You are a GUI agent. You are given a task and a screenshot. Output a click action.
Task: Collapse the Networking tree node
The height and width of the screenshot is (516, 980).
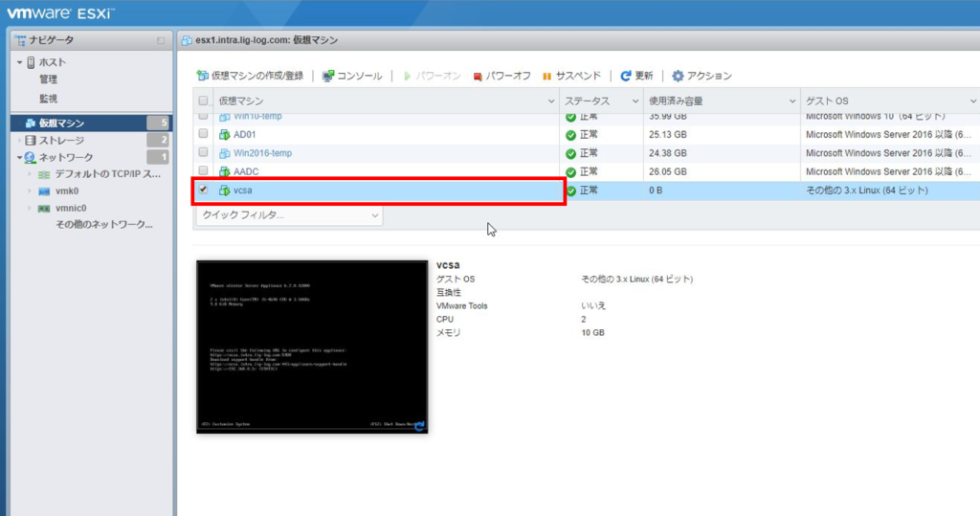click(x=19, y=158)
